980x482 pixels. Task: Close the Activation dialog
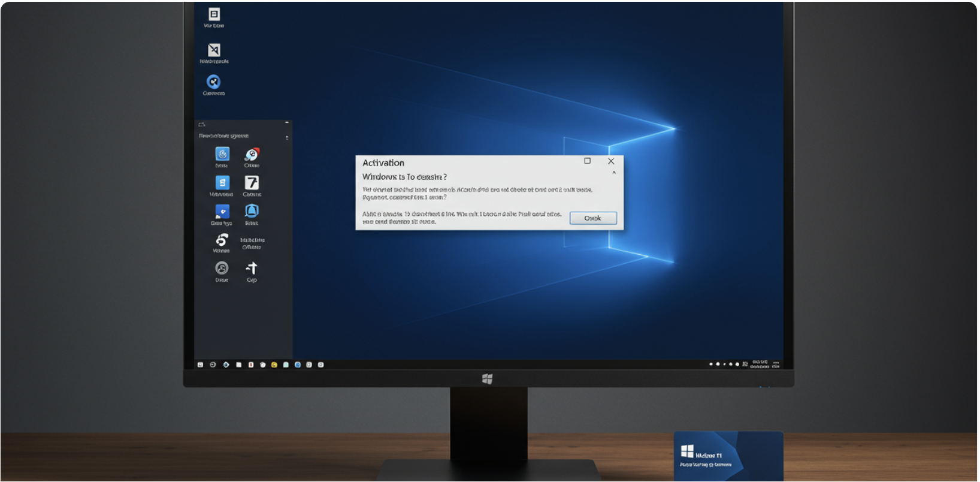(611, 161)
